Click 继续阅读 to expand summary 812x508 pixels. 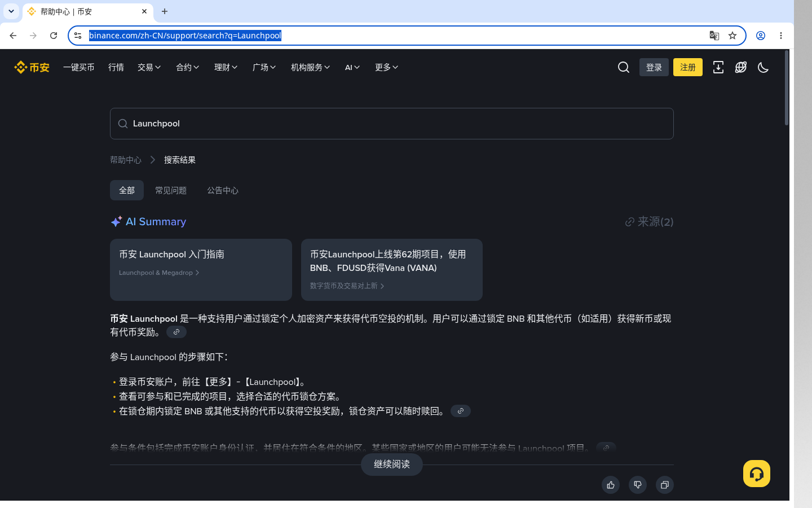(392, 465)
